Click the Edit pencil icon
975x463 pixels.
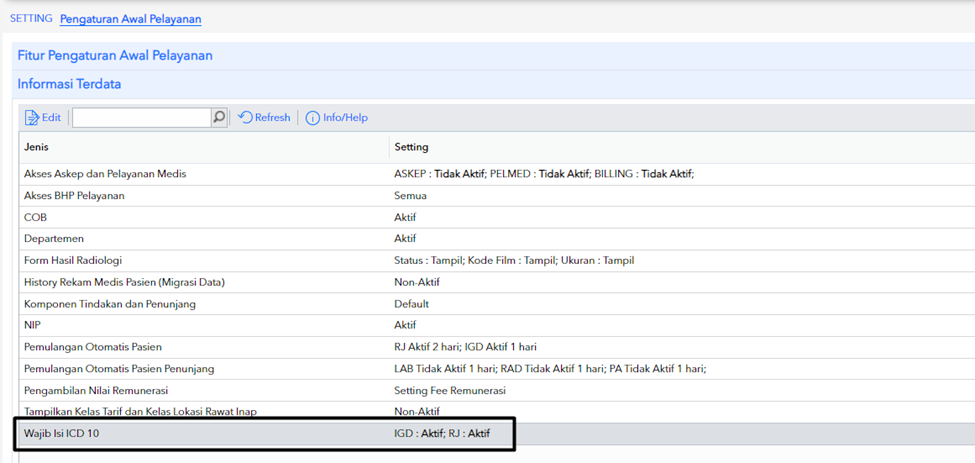tap(32, 118)
